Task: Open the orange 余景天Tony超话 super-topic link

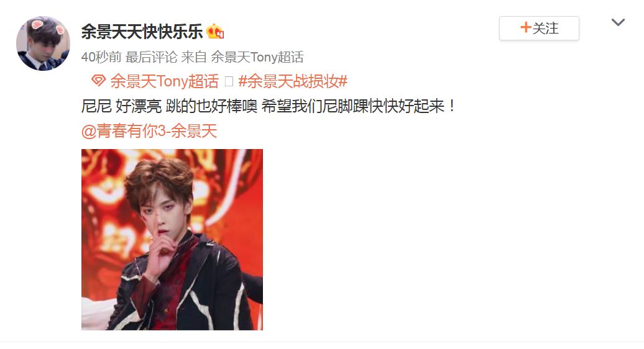Action: (164, 81)
